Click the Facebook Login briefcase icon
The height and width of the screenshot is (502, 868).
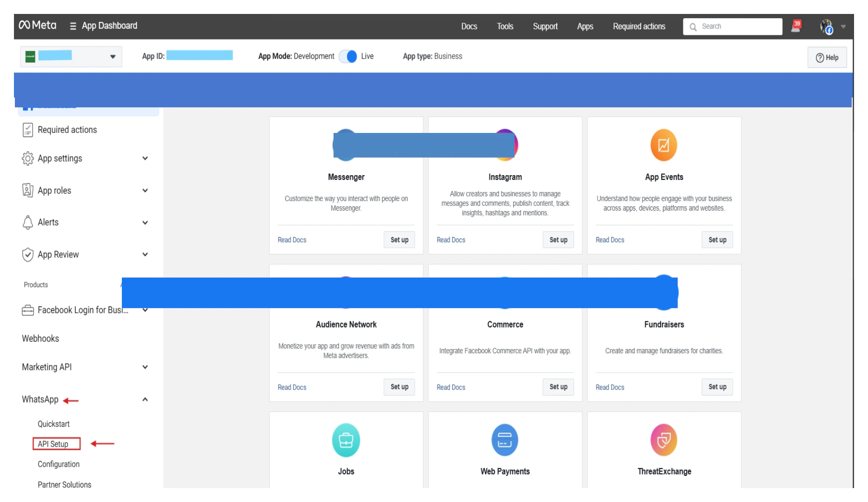click(x=28, y=310)
